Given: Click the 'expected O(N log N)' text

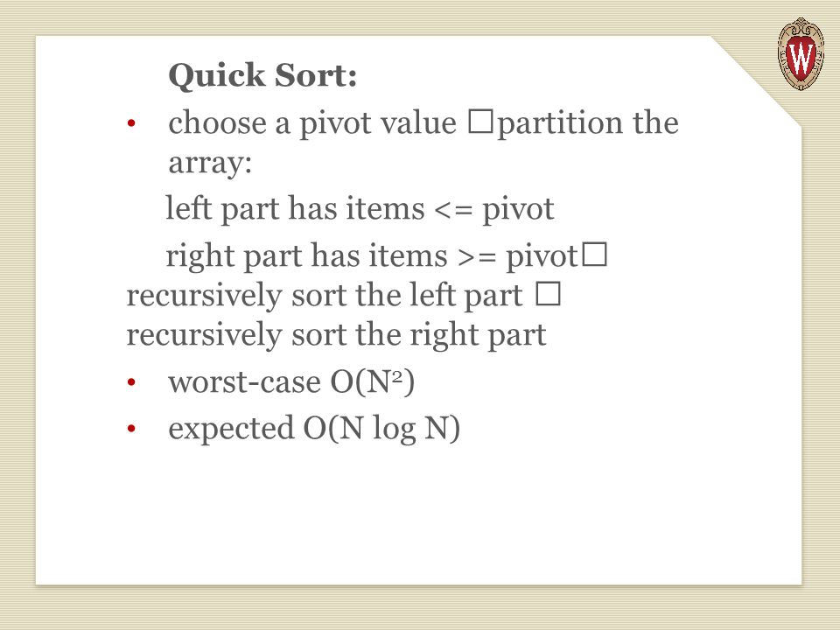Looking at the screenshot, I should pos(314,429).
